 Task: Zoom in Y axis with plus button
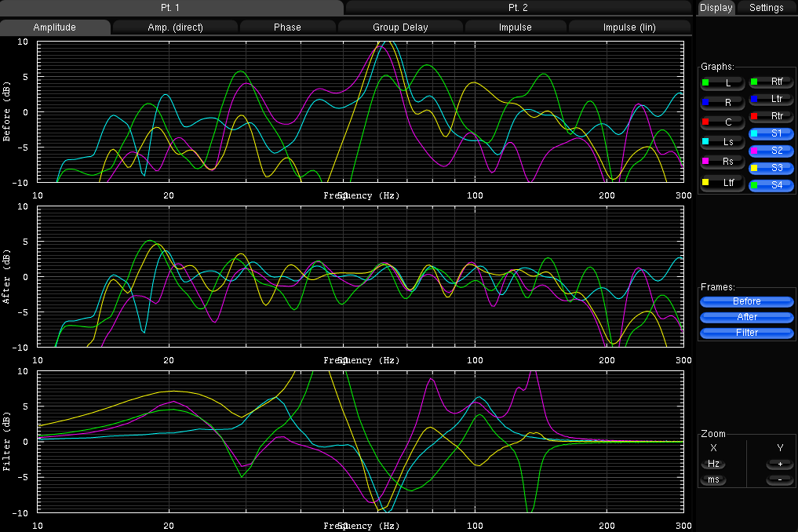pyautogui.click(x=779, y=464)
